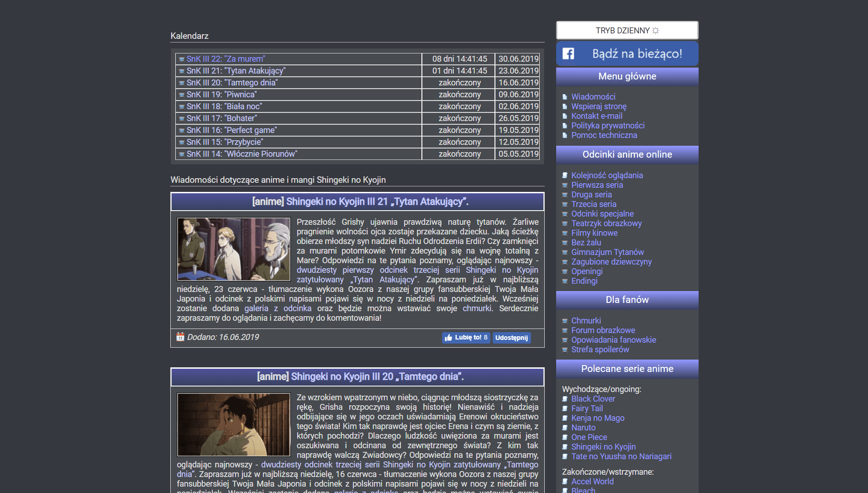Open Forum obrazkowe link
Image resolution: width=868 pixels, height=493 pixels.
click(603, 330)
